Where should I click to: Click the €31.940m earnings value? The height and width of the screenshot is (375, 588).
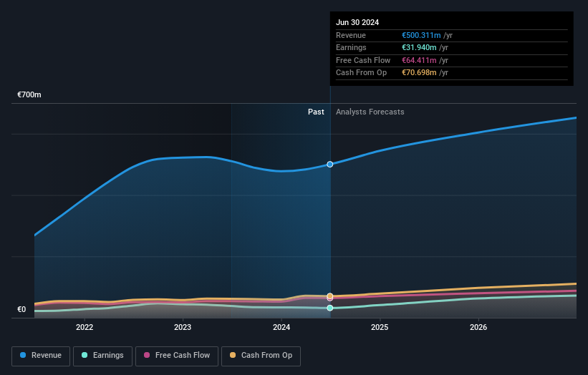pyautogui.click(x=419, y=47)
